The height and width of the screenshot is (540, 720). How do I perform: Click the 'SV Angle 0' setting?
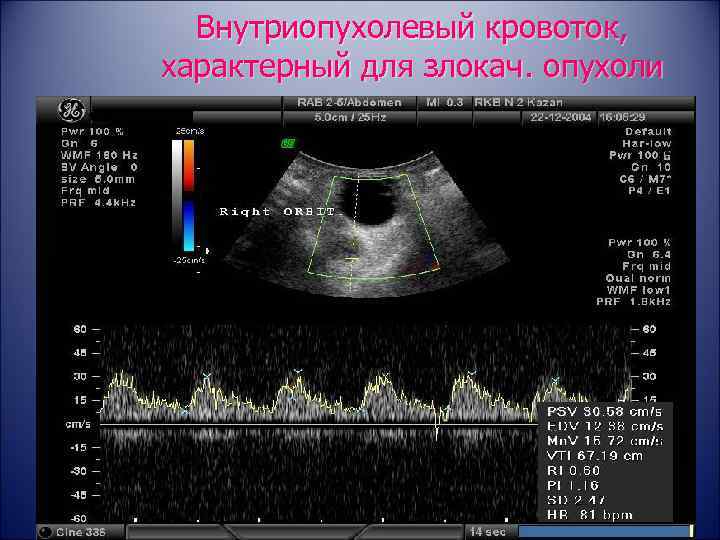tap(99, 167)
